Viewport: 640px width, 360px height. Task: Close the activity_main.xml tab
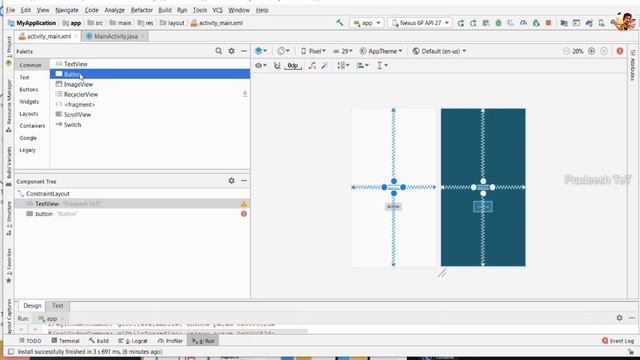tap(76, 36)
